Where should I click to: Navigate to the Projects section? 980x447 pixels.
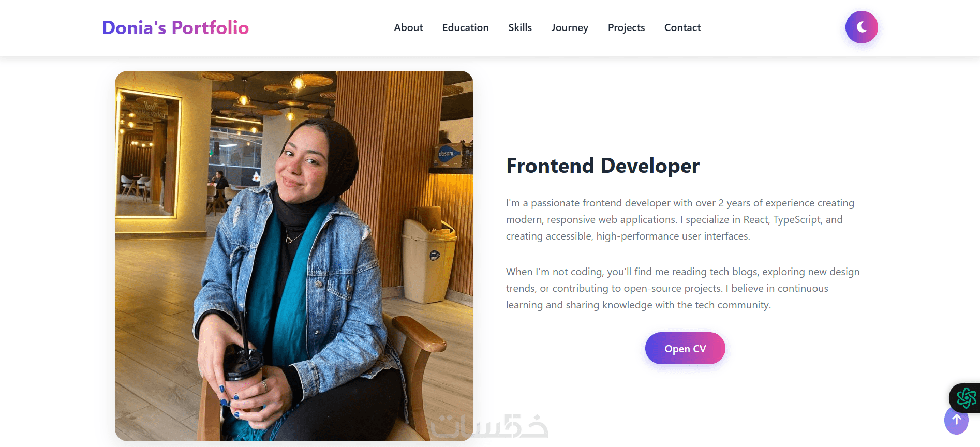tap(626, 27)
